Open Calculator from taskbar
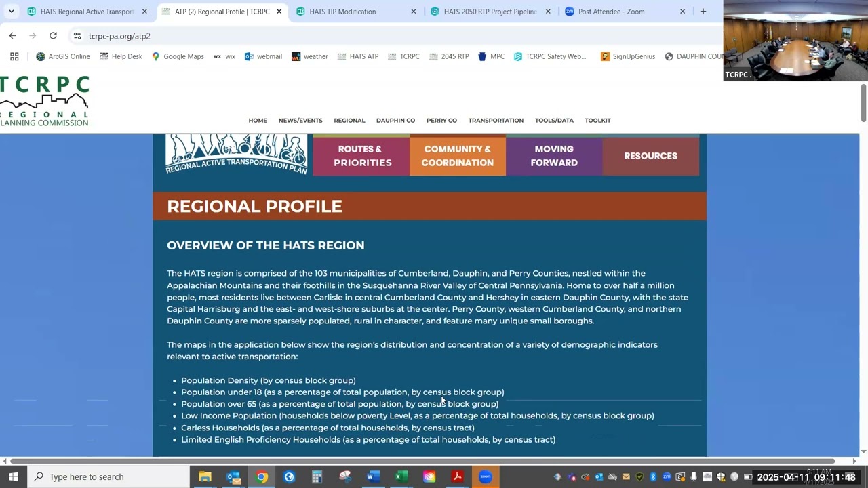 (x=317, y=476)
